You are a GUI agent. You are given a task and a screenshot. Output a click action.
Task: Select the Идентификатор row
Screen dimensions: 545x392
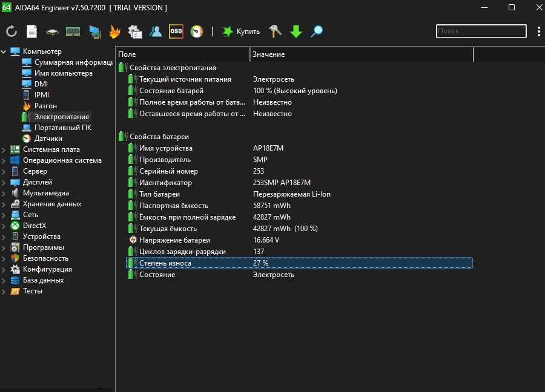coord(299,182)
